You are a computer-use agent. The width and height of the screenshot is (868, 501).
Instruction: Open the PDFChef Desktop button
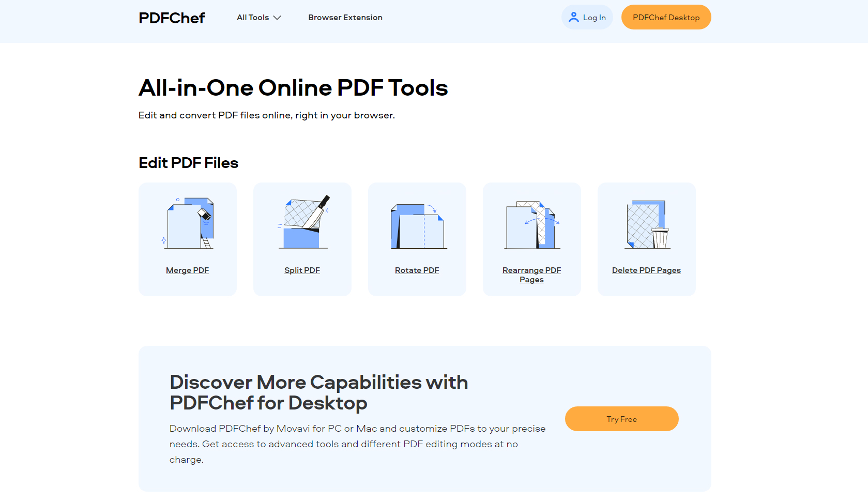click(666, 17)
